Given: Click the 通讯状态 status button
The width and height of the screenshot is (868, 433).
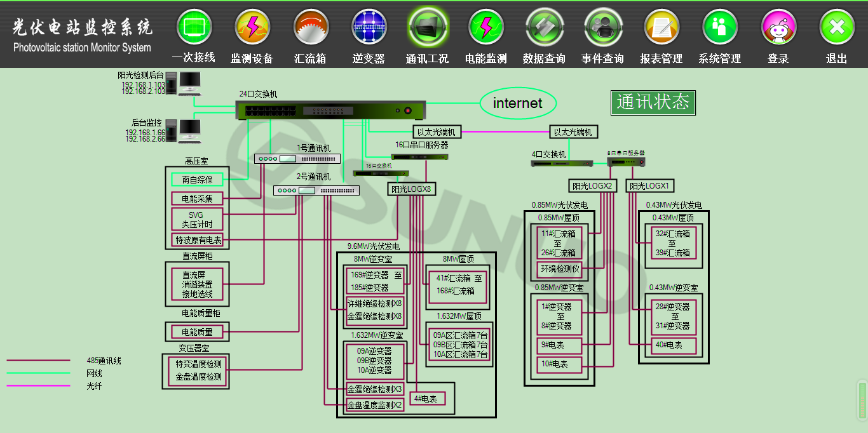Looking at the screenshot, I should pos(653,102).
